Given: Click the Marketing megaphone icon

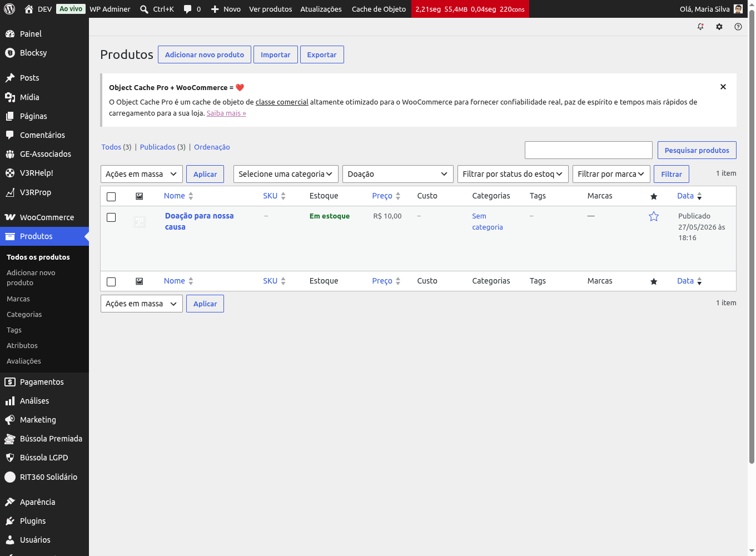Looking at the screenshot, I should coord(10,420).
